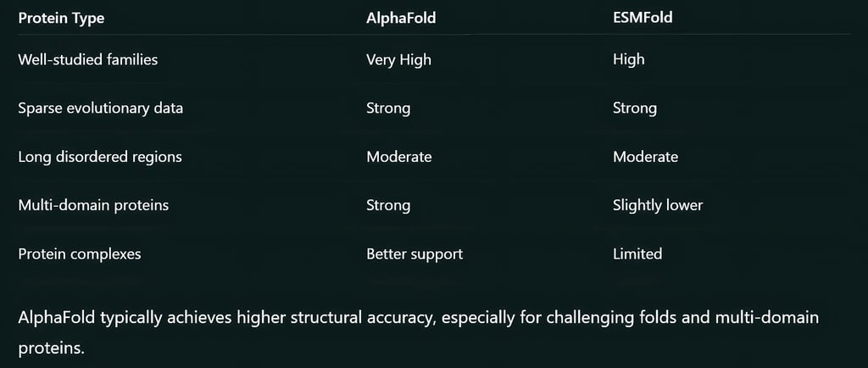This screenshot has height=368, width=868.
Task: Select the Multi-domain proteins row label
Action: coord(93,205)
